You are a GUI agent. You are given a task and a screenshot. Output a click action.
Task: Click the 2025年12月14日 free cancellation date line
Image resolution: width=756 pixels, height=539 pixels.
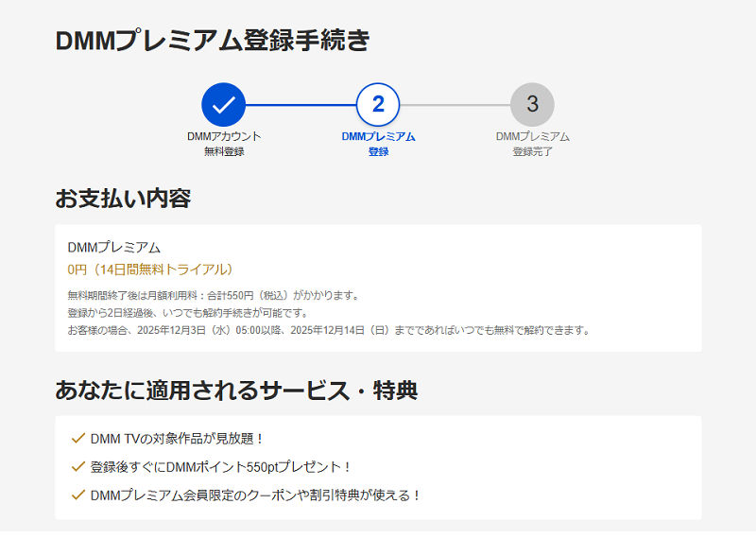point(329,330)
